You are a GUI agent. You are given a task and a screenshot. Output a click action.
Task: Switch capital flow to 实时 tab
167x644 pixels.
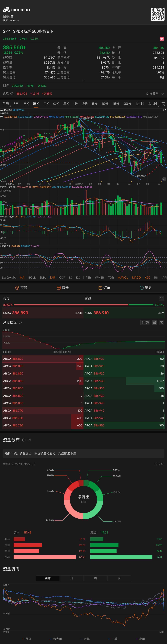pyautogui.click(x=48, y=578)
